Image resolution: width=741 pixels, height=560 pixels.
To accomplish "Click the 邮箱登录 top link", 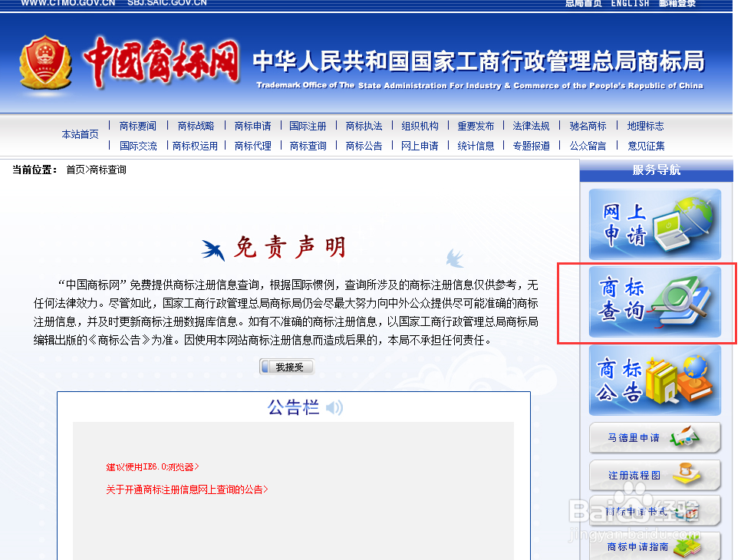I will (677, 3).
